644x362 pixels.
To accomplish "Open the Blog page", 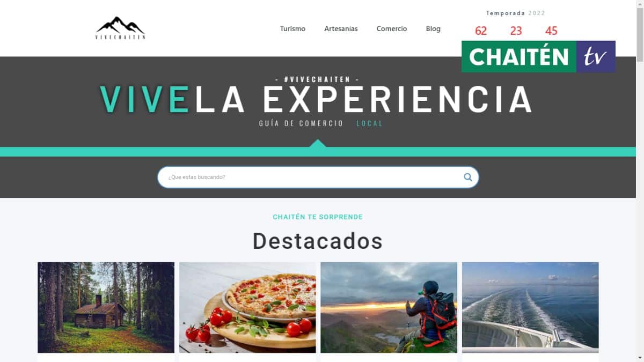I will coord(433,29).
